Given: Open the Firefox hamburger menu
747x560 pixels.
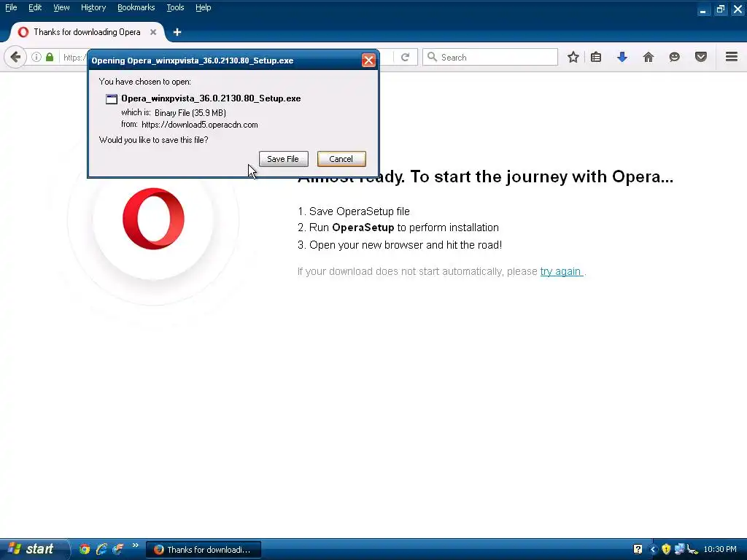Looking at the screenshot, I should click(732, 57).
